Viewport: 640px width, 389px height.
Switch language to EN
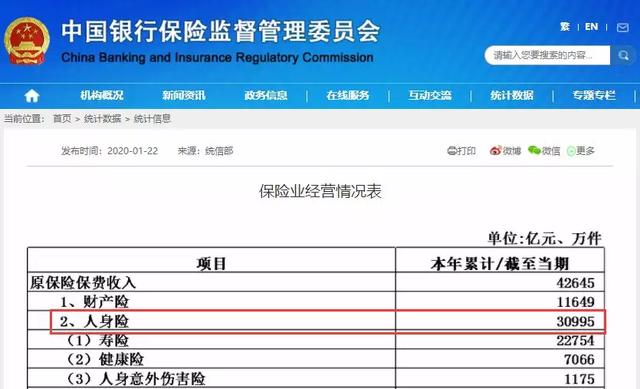point(591,27)
